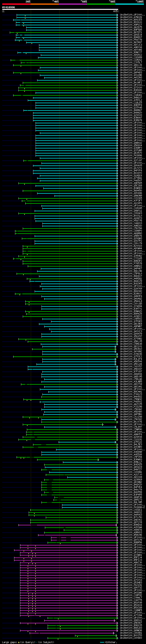Screen dimensions: 146x644
Task: Open hit UniRef100_A5K5V6
Action: click(131, 361)
